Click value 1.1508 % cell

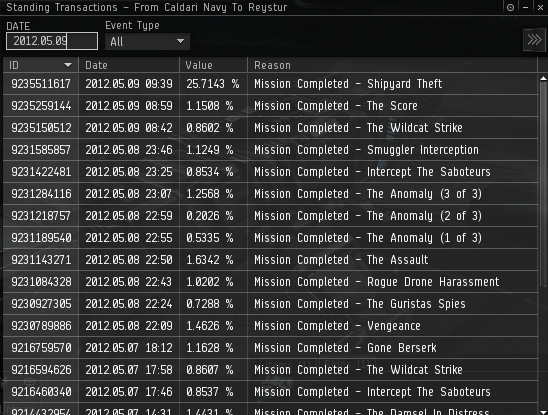pos(213,106)
